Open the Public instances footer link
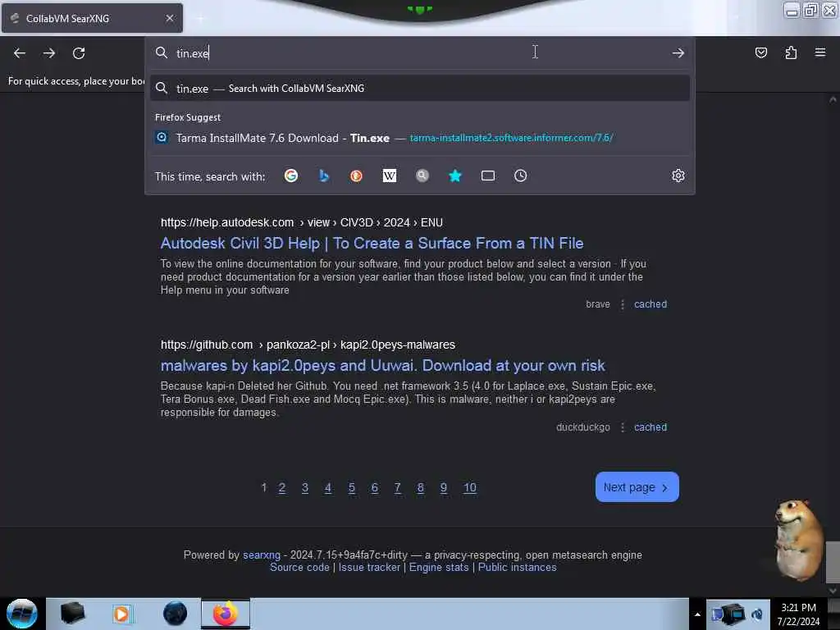 click(x=517, y=568)
